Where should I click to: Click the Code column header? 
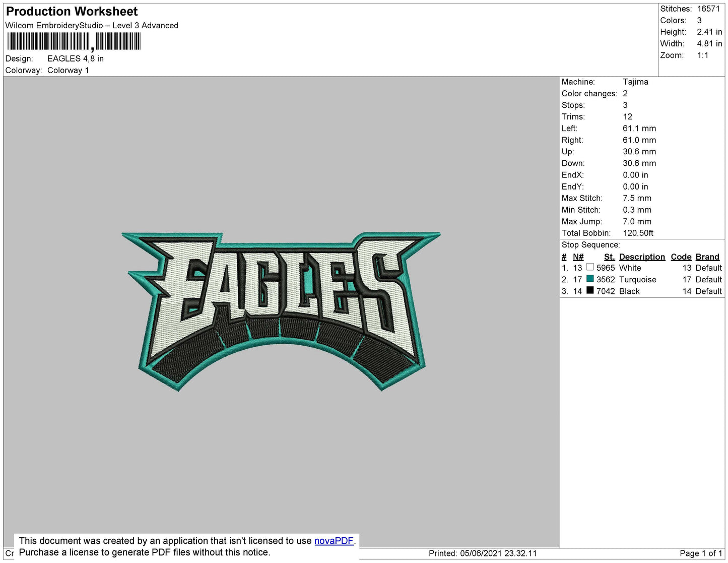click(x=681, y=257)
